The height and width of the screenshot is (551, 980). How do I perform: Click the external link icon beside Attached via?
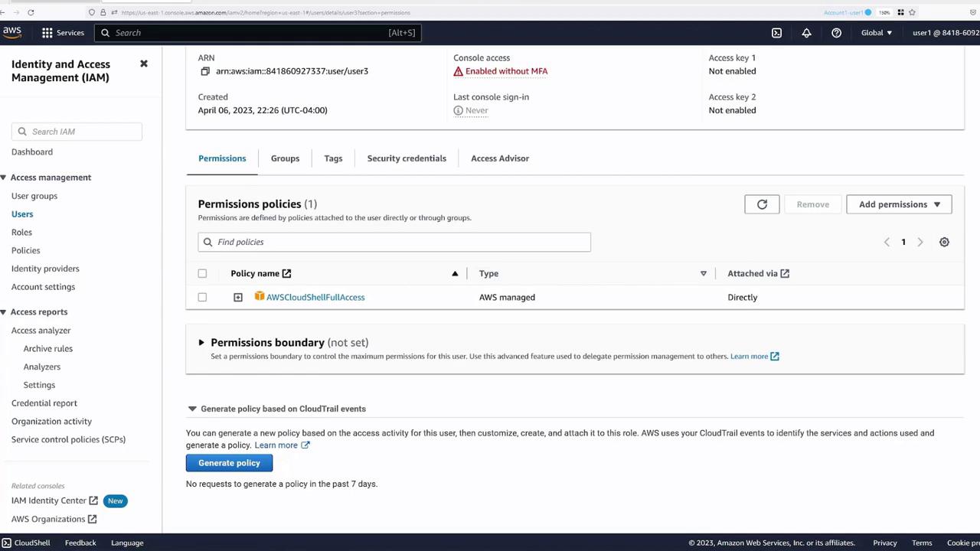[785, 273]
